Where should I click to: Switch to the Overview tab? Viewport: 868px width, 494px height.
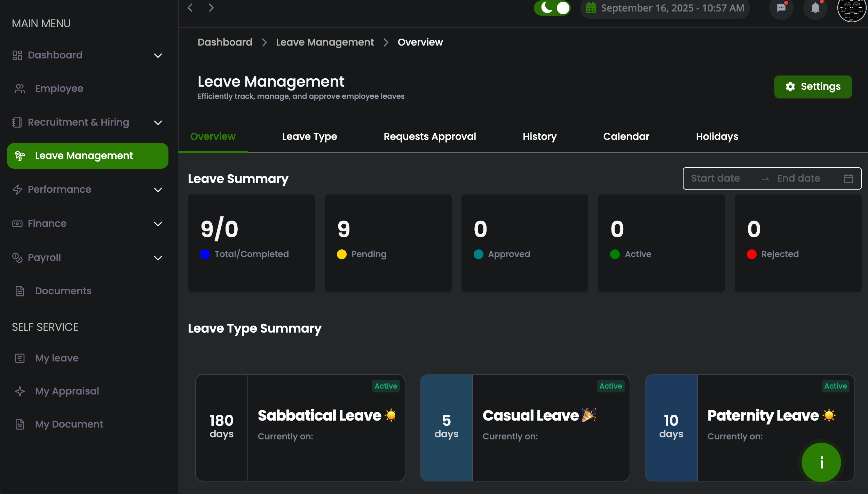click(213, 137)
